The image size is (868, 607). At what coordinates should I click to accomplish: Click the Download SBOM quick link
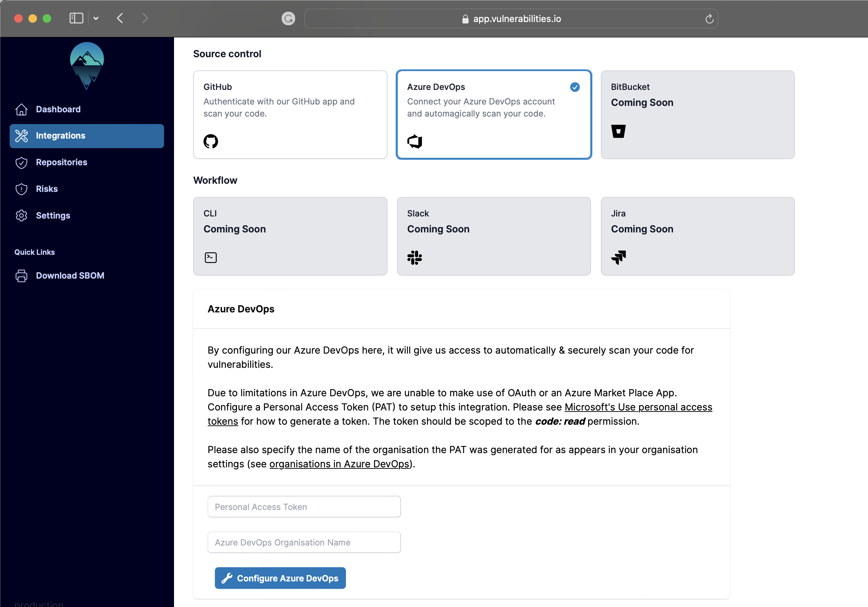click(71, 276)
